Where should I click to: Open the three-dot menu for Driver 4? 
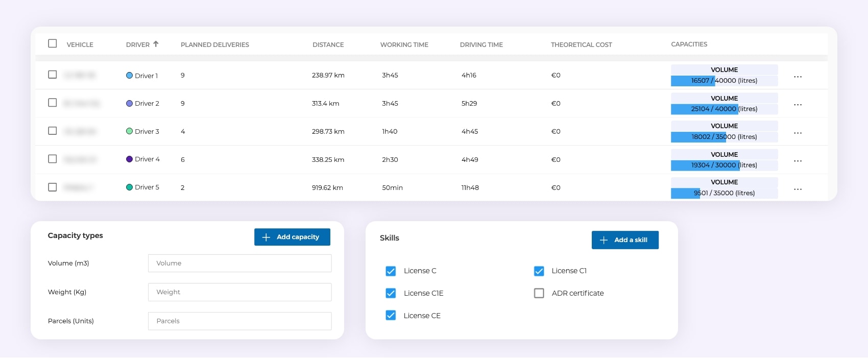[x=798, y=161]
